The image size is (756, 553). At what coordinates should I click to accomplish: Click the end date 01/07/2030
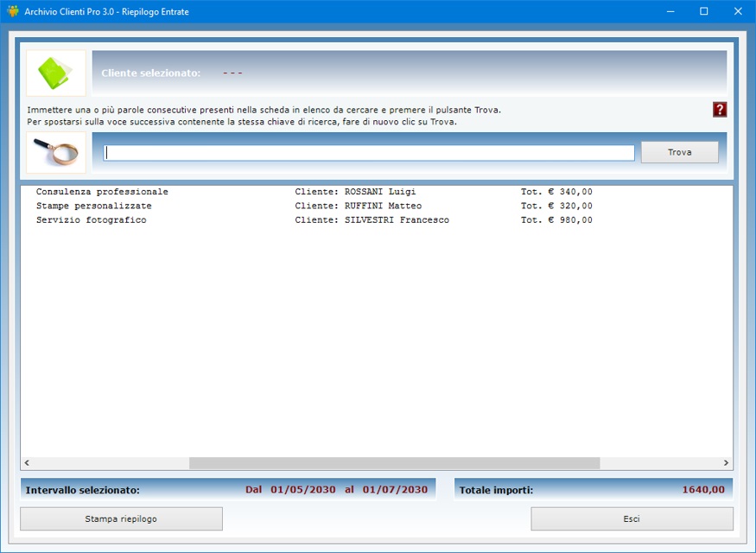pyautogui.click(x=395, y=490)
